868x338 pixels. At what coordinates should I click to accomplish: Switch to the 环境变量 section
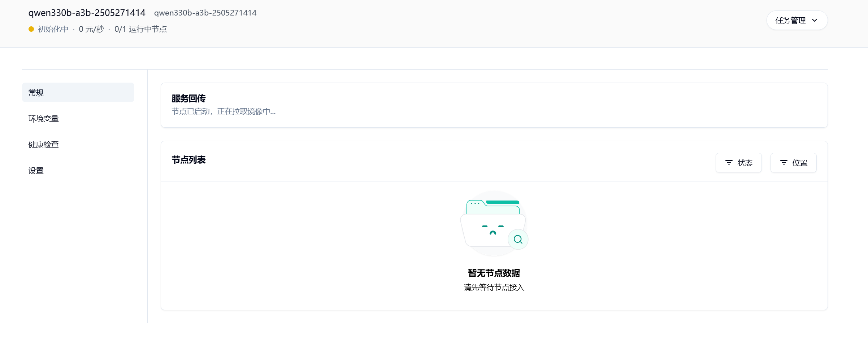click(x=44, y=119)
